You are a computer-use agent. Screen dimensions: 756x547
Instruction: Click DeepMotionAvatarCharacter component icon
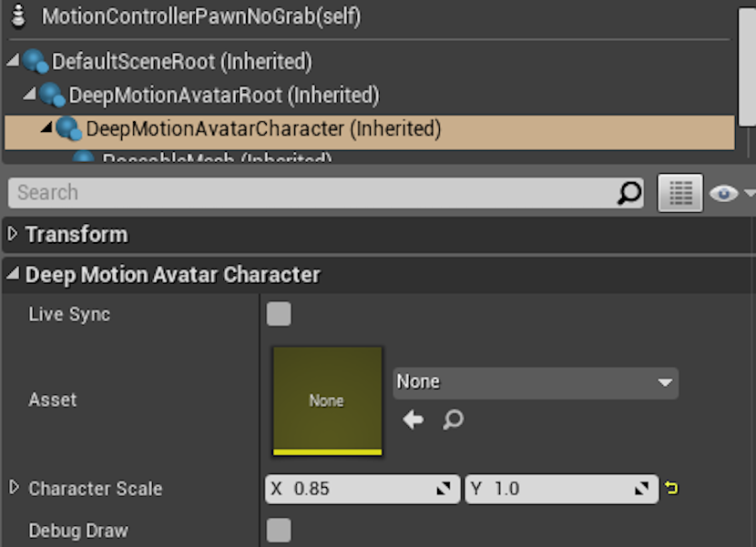69,128
